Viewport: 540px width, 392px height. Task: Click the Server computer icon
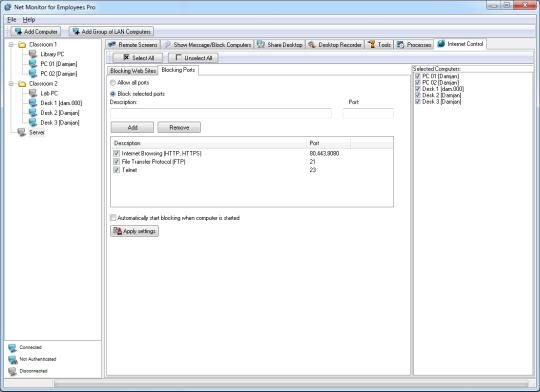point(22,132)
